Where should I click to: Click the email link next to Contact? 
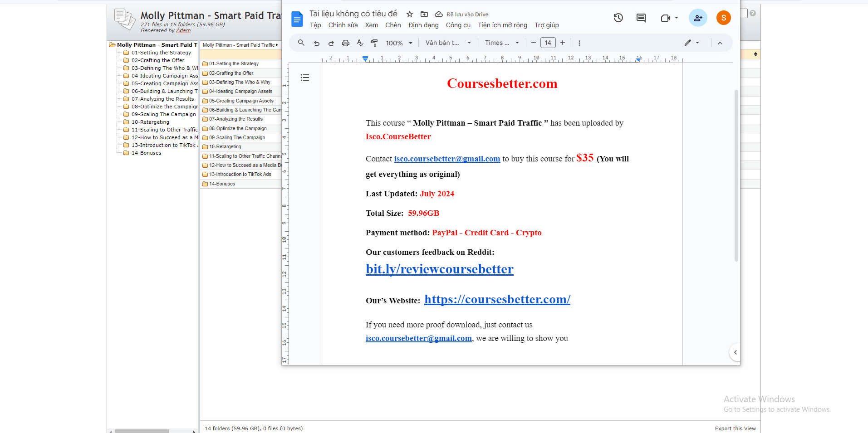pyautogui.click(x=447, y=159)
